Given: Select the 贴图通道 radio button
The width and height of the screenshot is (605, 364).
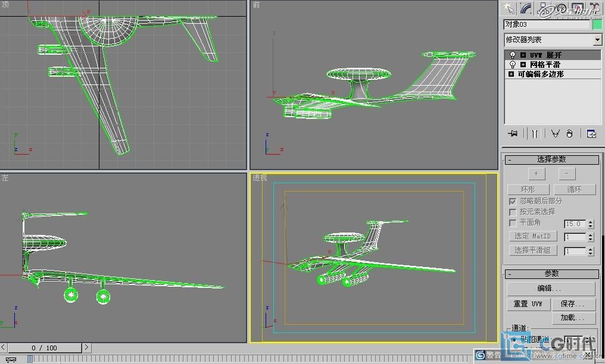Looking at the screenshot, I should tap(513, 340).
